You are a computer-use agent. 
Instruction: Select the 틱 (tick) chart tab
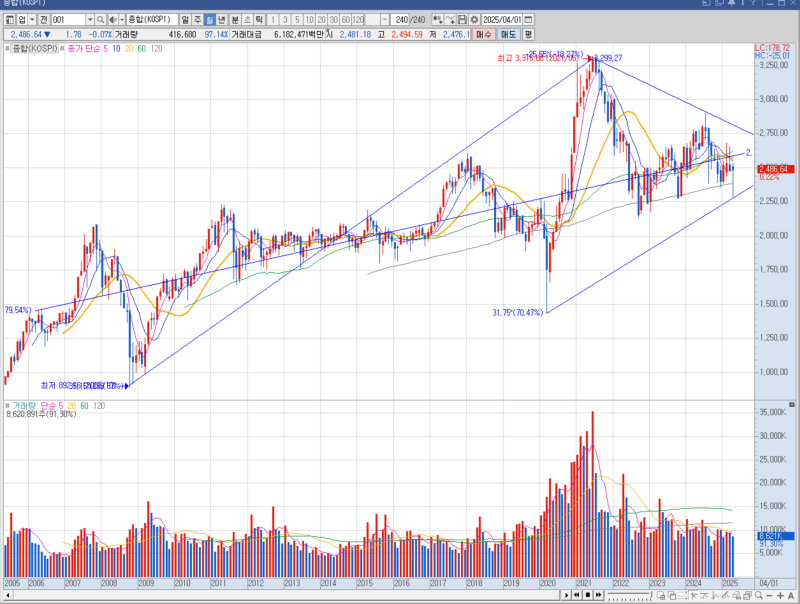coord(259,19)
